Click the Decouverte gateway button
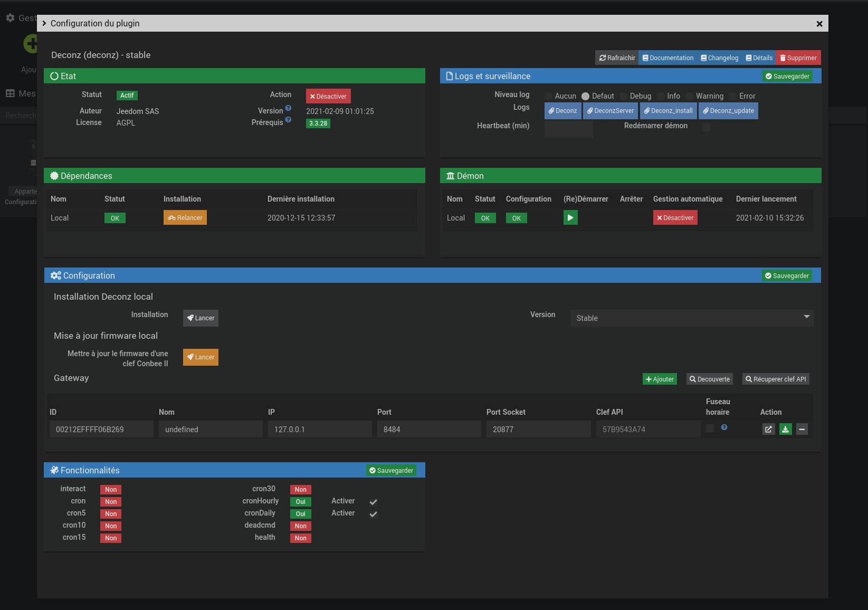 click(709, 379)
